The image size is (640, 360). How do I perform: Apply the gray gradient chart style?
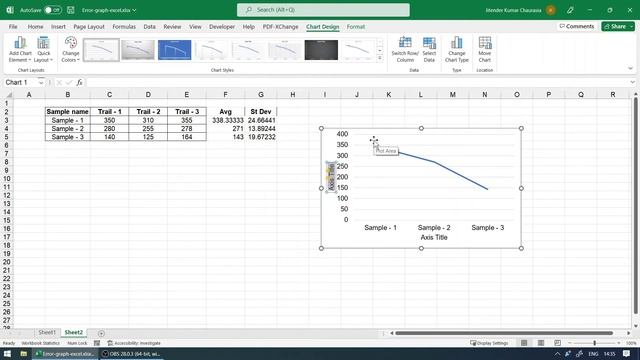pyautogui.click(x=138, y=50)
